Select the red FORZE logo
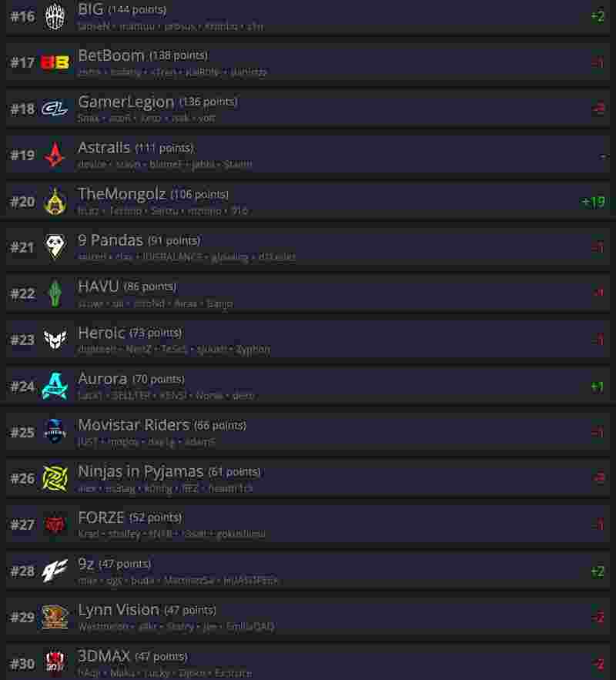The image size is (616, 680). [55, 524]
